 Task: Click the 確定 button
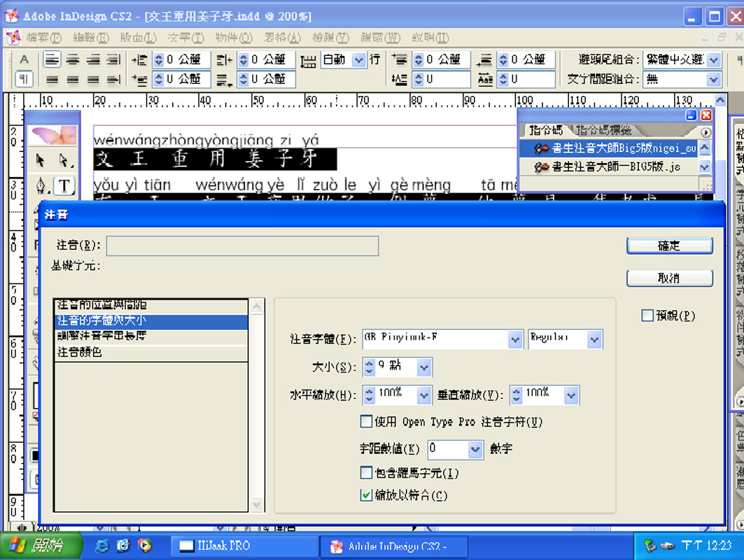click(x=670, y=246)
